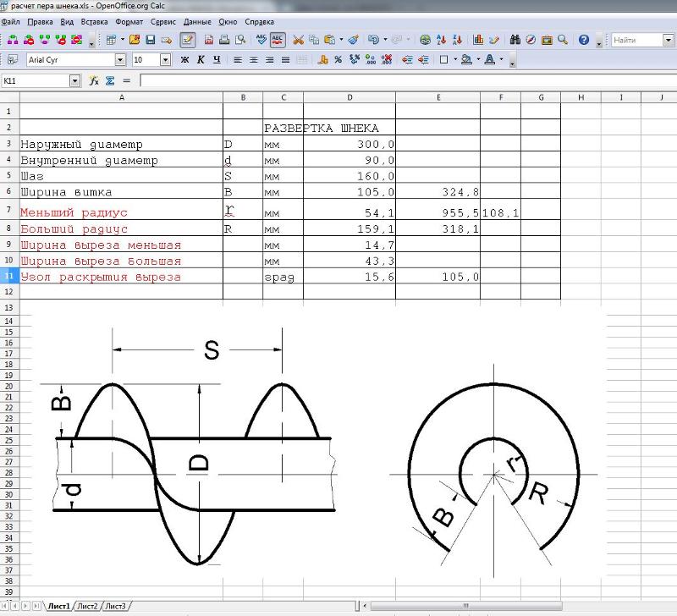Select row 7 header
The width and height of the screenshot is (677, 616).
click(x=9, y=209)
